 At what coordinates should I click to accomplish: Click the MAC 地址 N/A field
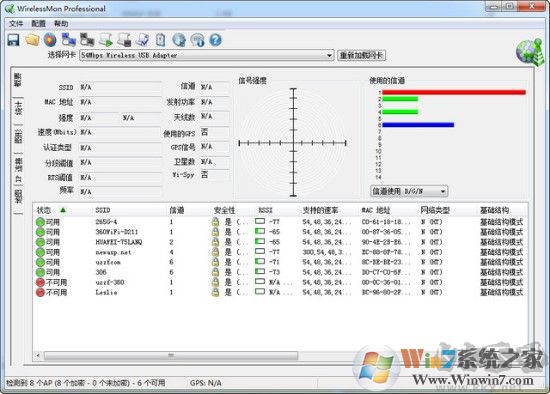coord(120,102)
